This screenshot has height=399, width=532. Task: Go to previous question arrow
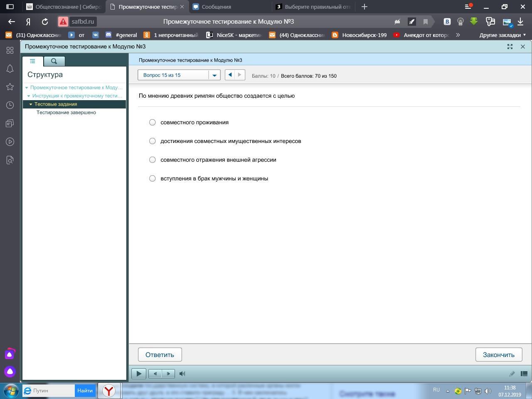[x=230, y=75]
